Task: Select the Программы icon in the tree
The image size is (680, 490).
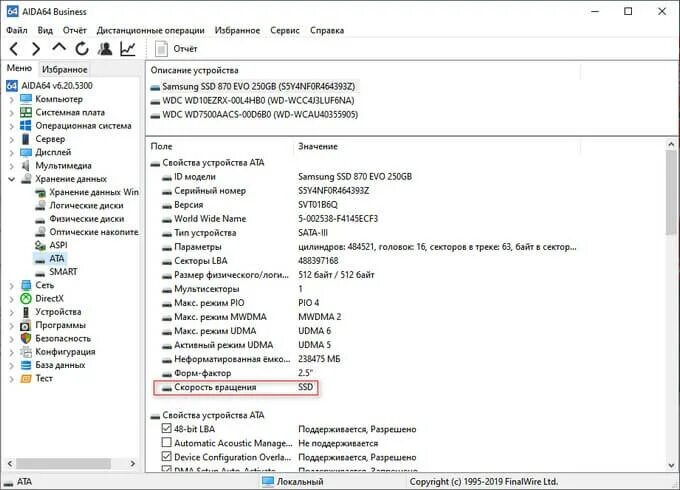Action: 26,325
